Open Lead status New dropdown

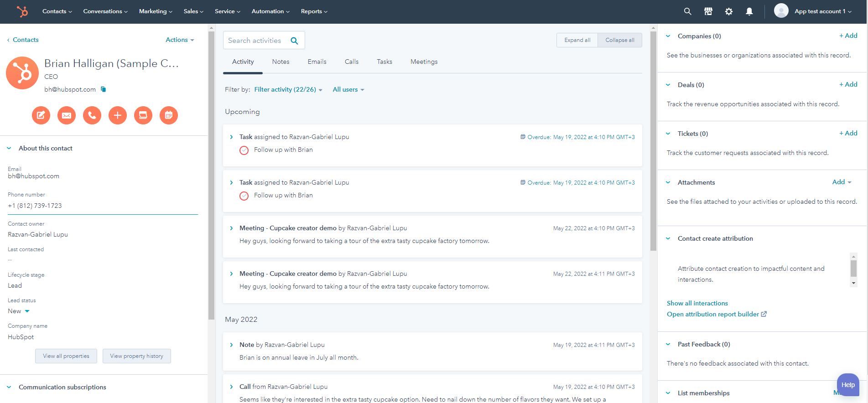point(19,311)
